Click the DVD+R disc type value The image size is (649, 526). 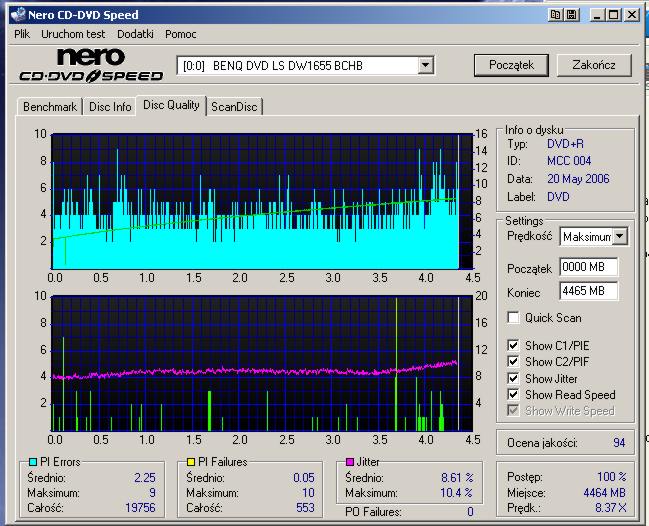pyautogui.click(x=565, y=144)
